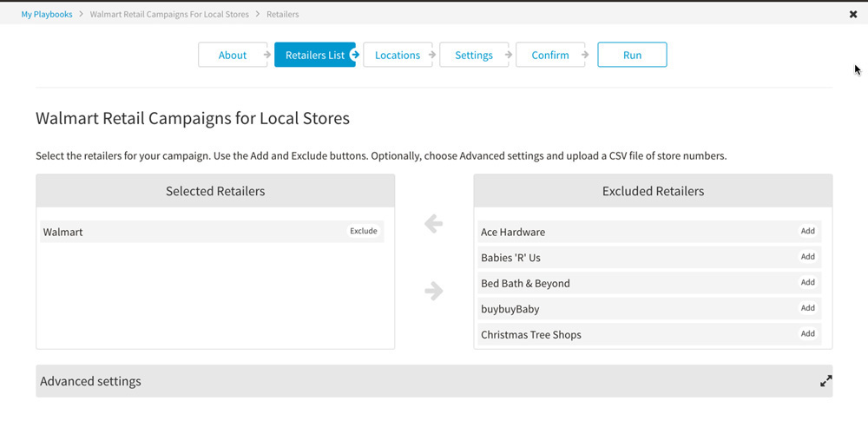Close the playbook dialog with the X icon
Image resolution: width=868 pixels, height=434 pixels.
[853, 15]
